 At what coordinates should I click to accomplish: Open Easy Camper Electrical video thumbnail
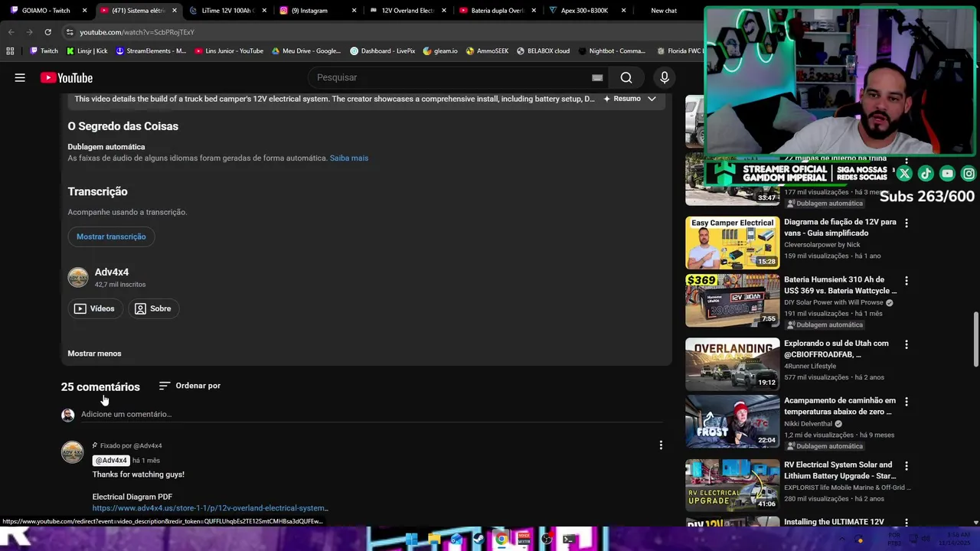732,243
